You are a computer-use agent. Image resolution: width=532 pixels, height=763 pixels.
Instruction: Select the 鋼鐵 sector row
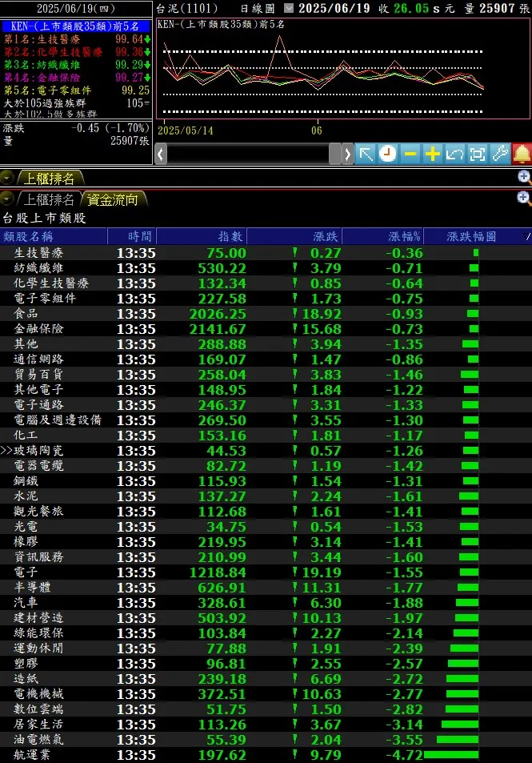coord(266,480)
